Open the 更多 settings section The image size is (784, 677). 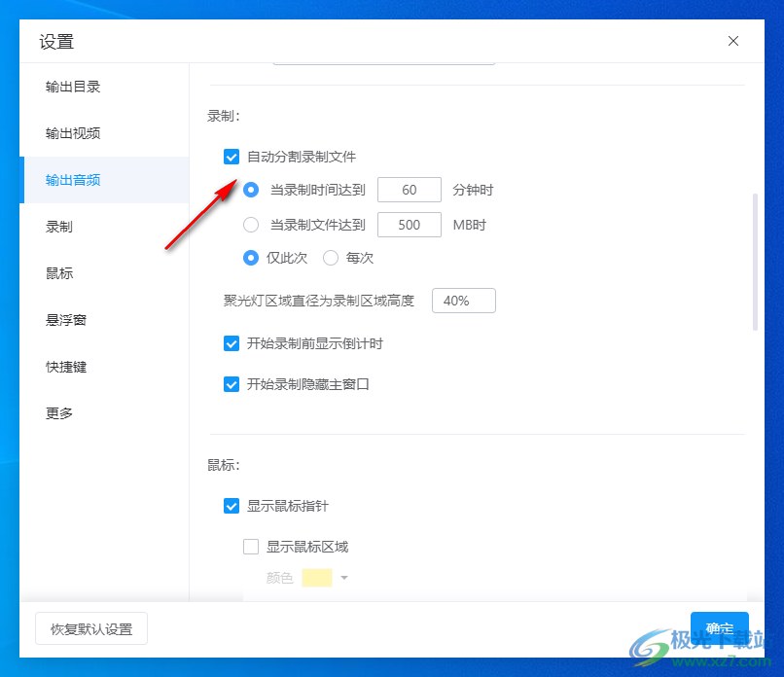pyautogui.click(x=104, y=413)
